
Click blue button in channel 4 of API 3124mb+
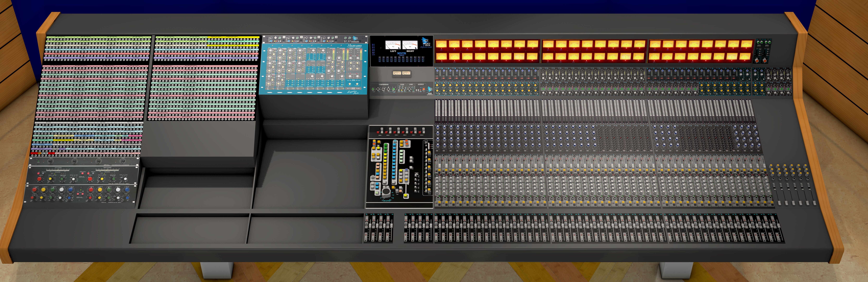[x=324, y=41]
